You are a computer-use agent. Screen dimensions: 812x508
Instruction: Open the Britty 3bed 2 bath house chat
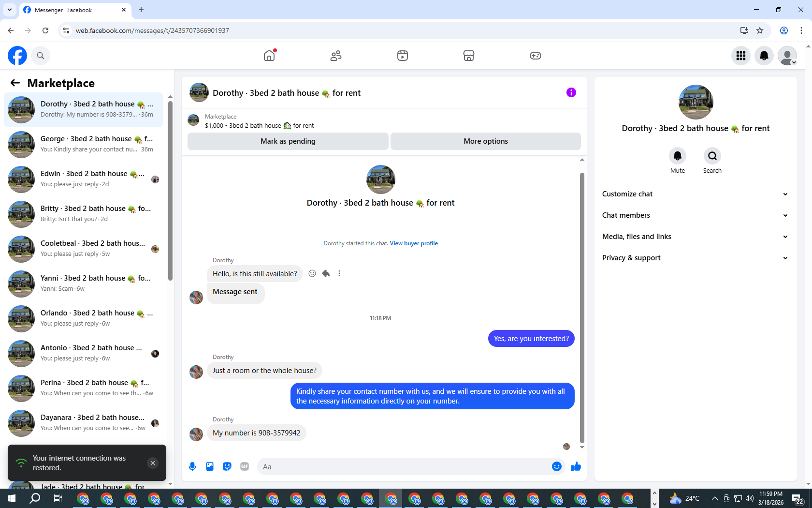click(84, 214)
